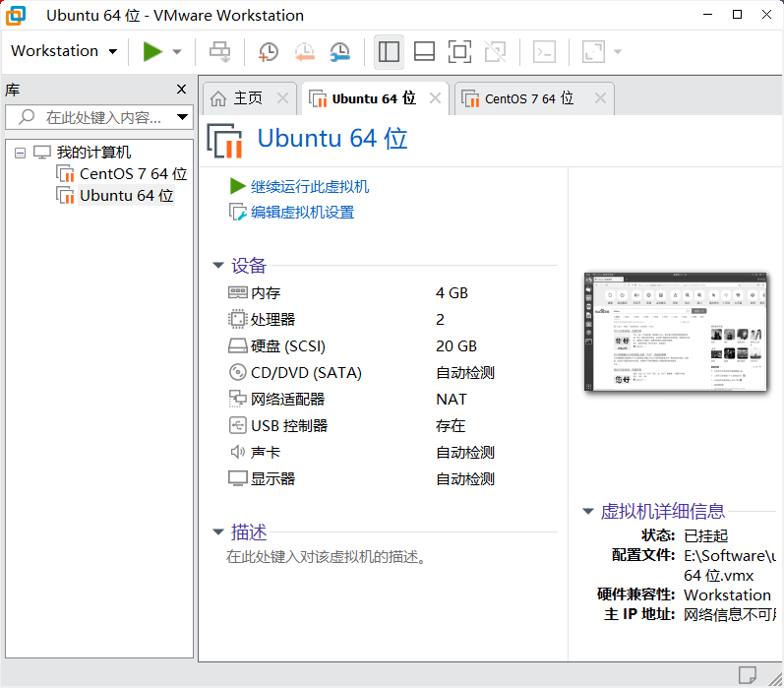Click the green power-on play button

(x=152, y=51)
